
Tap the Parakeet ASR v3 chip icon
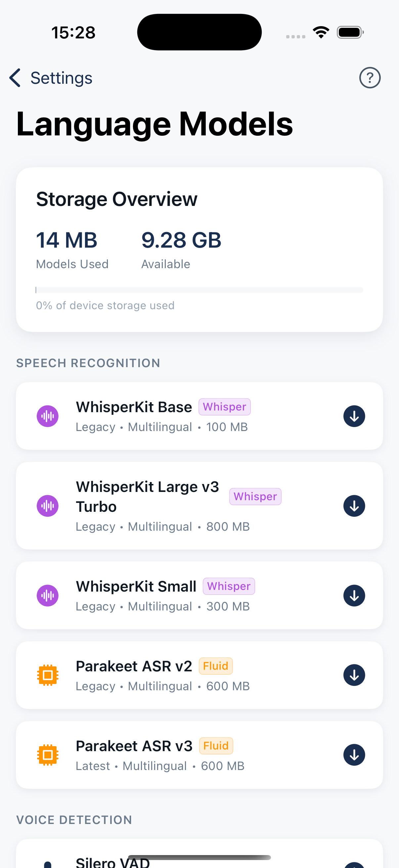coord(47,755)
